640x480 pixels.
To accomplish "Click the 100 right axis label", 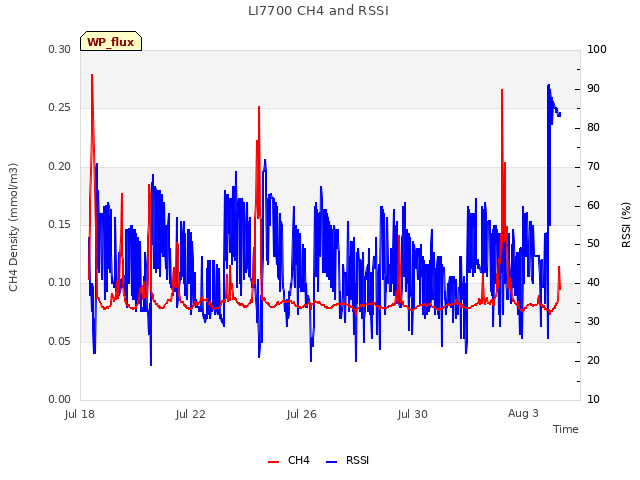I will 597,49.
